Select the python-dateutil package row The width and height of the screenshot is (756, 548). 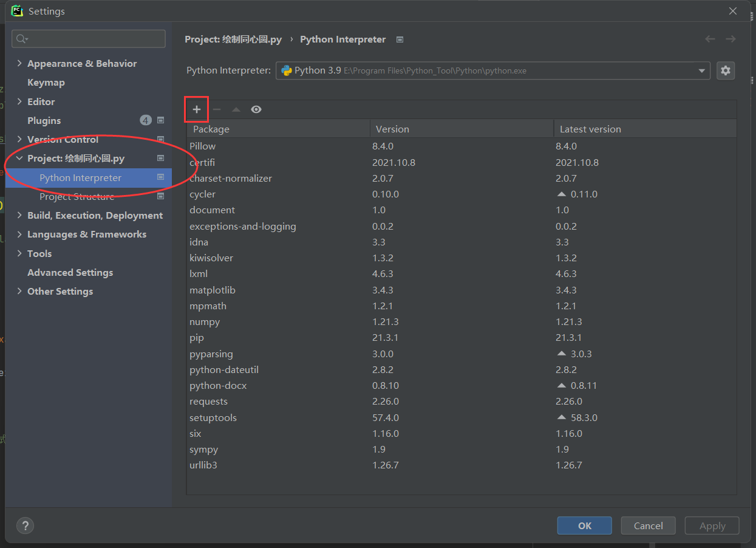point(461,369)
